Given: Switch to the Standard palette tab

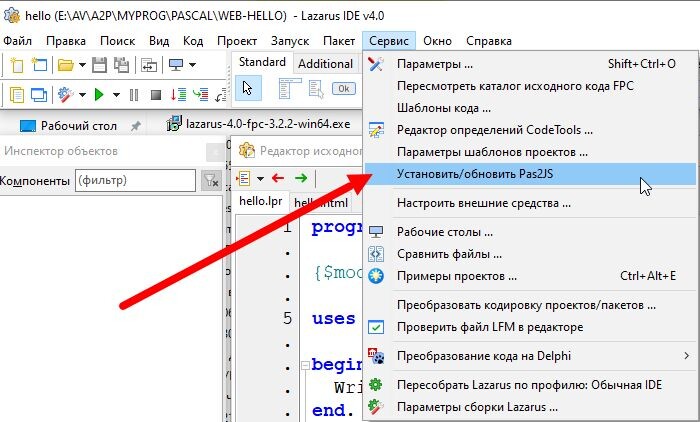Looking at the screenshot, I should coord(262,63).
